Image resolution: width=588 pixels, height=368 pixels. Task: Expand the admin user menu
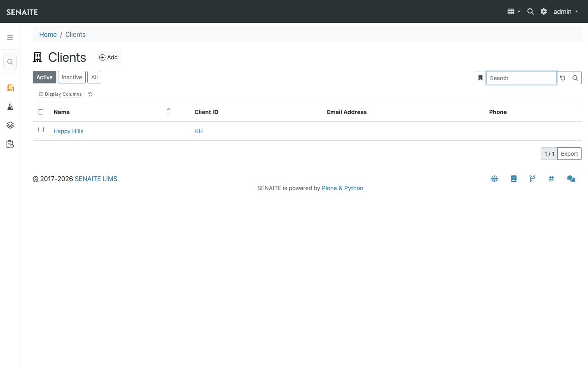(566, 11)
